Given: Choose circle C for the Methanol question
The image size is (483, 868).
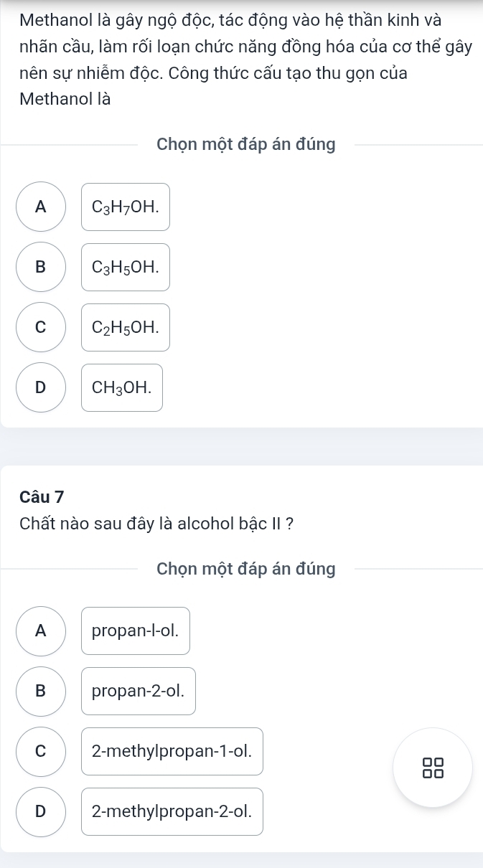Looking at the screenshot, I should pyautogui.click(x=41, y=328).
